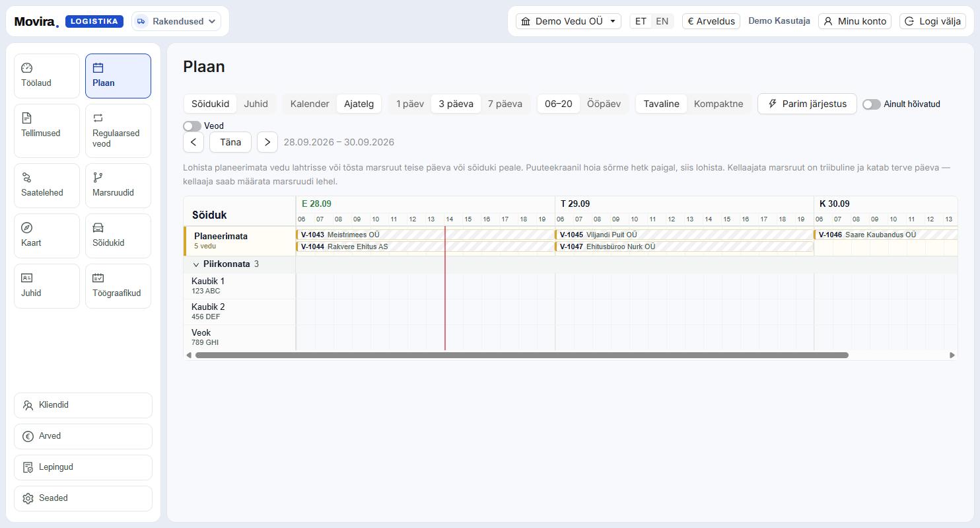Select shipment V-1046 Saare Kaubandus OÜ
980x528 pixels.
pos(886,235)
